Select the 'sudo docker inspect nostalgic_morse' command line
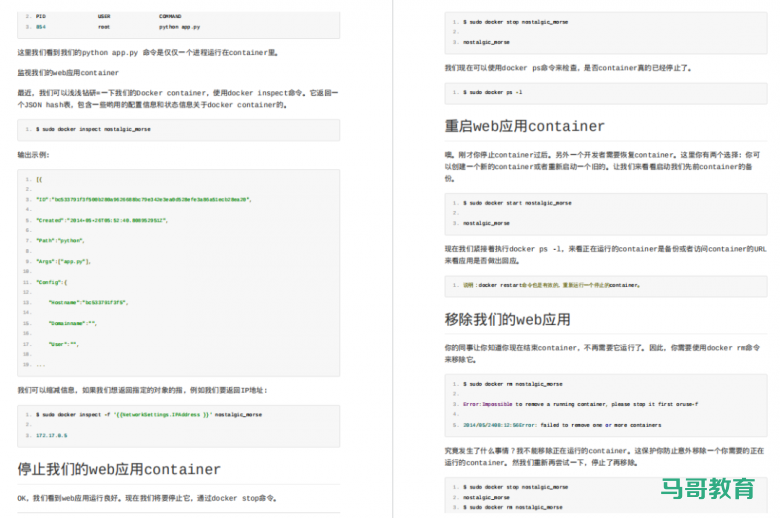The width and height of the screenshot is (780, 518). pyautogui.click(x=93, y=129)
